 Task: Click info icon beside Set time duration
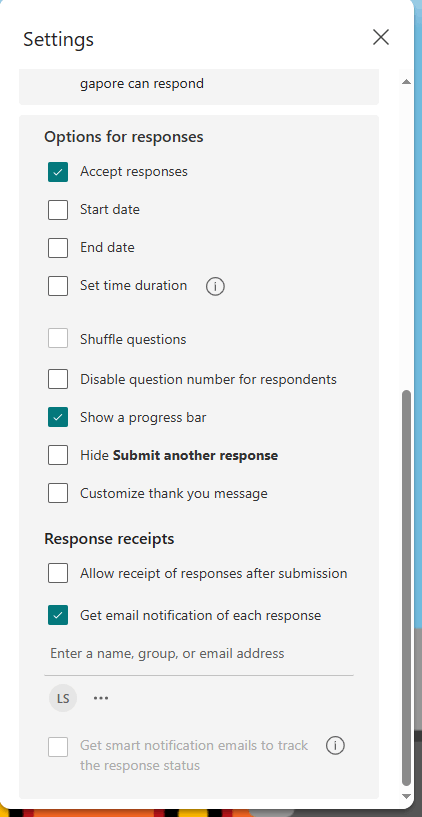[215, 287]
